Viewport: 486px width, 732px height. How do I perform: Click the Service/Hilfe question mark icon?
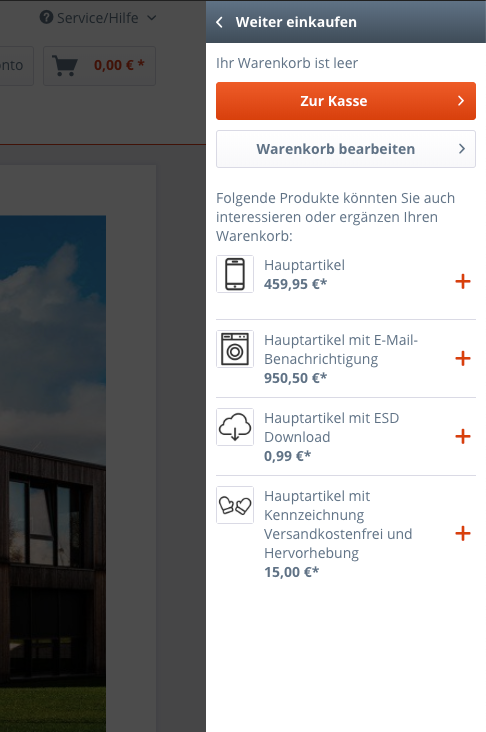point(46,17)
